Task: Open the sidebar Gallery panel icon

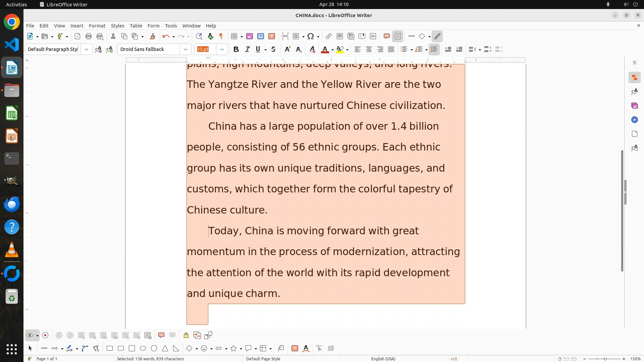Action: pos(634,106)
